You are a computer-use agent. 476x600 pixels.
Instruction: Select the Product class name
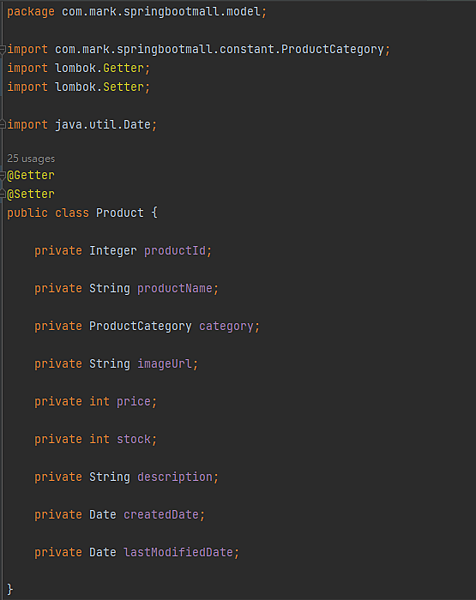point(119,213)
